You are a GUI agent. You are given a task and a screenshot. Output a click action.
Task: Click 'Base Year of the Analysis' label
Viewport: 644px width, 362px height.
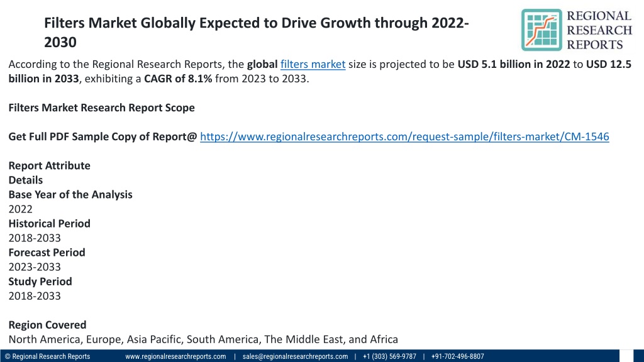70,195
